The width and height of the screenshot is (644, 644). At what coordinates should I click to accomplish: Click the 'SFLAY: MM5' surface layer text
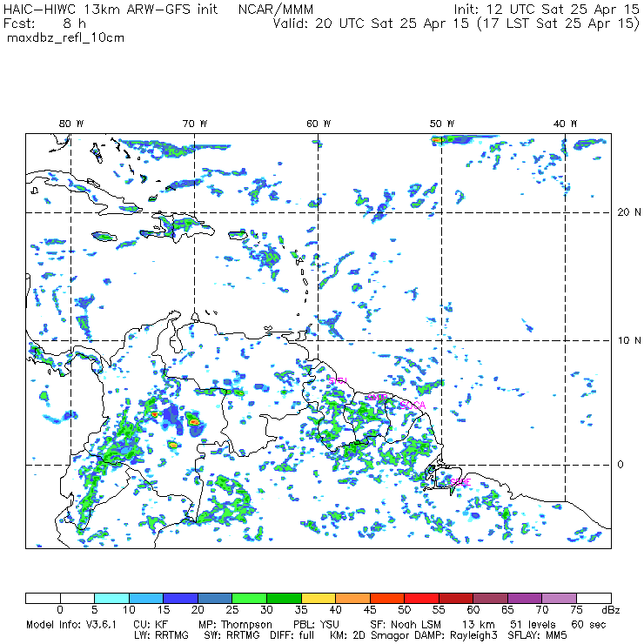click(x=537, y=635)
